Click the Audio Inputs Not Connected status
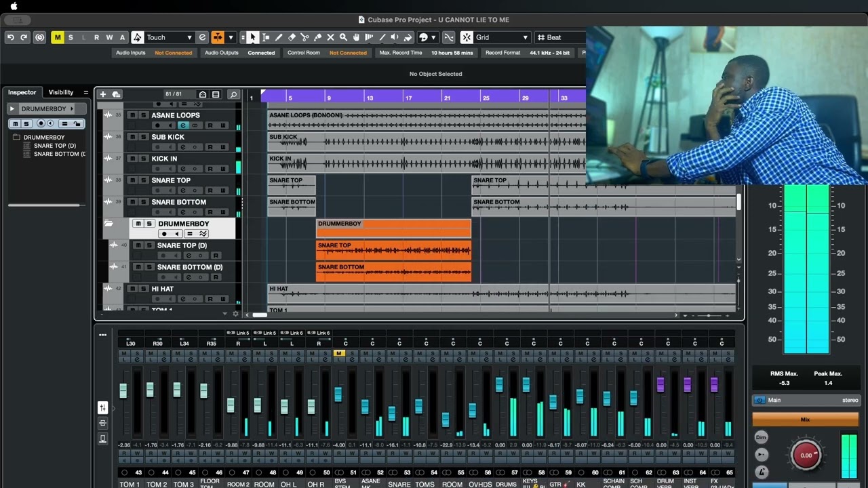868x488 pixels. (x=173, y=53)
